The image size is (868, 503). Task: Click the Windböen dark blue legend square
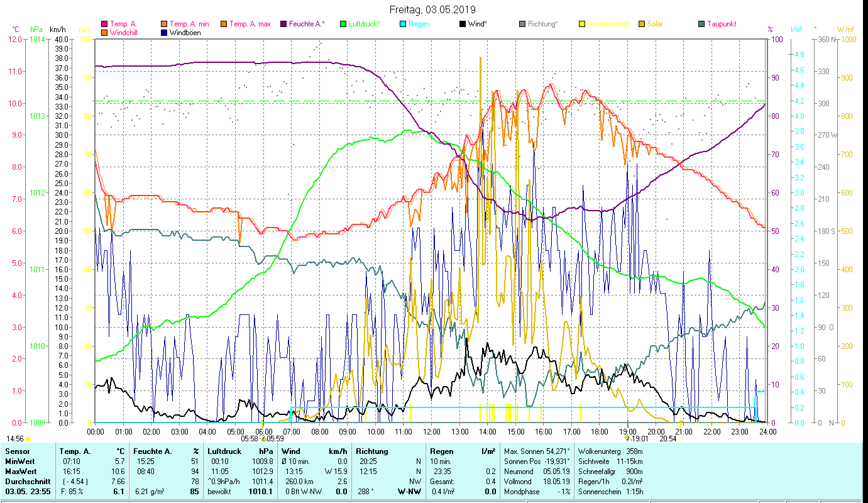(x=165, y=33)
